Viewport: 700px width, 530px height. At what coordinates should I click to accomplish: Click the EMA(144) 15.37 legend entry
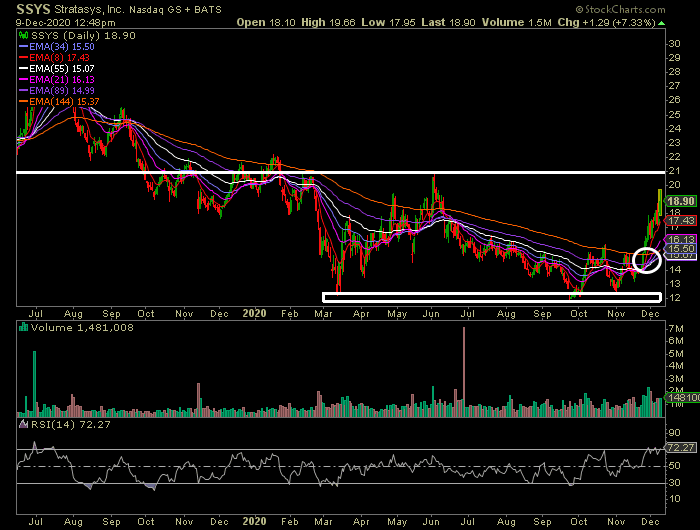(64, 102)
